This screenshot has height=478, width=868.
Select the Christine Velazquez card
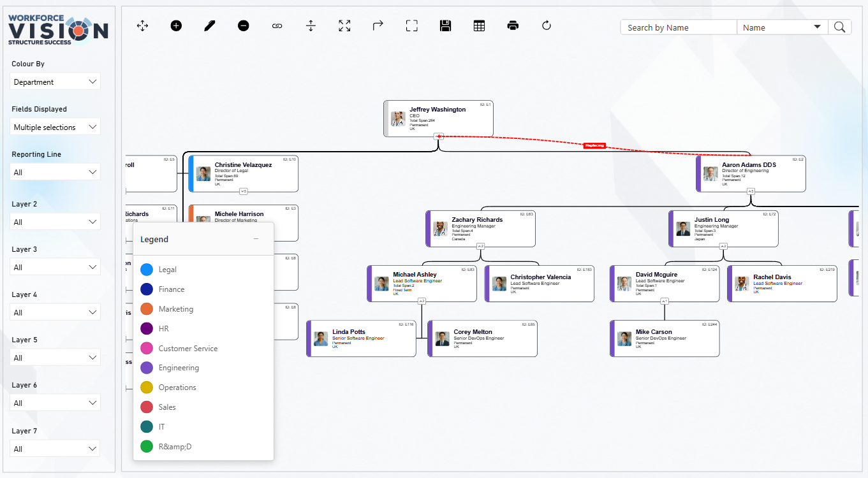244,174
